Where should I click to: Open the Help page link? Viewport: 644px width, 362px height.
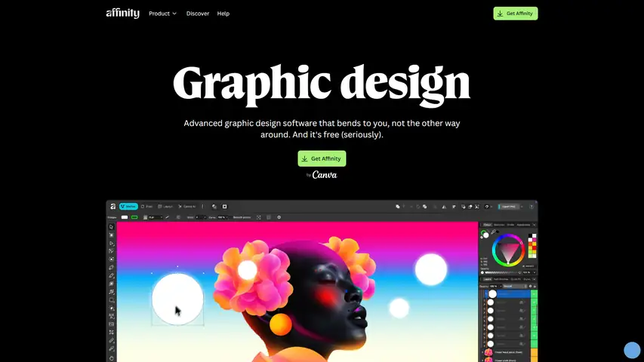(x=223, y=14)
